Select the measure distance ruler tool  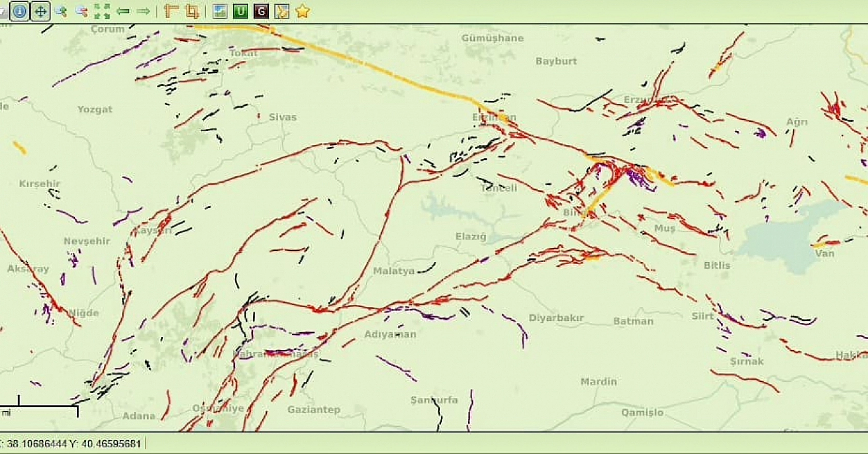click(x=170, y=11)
